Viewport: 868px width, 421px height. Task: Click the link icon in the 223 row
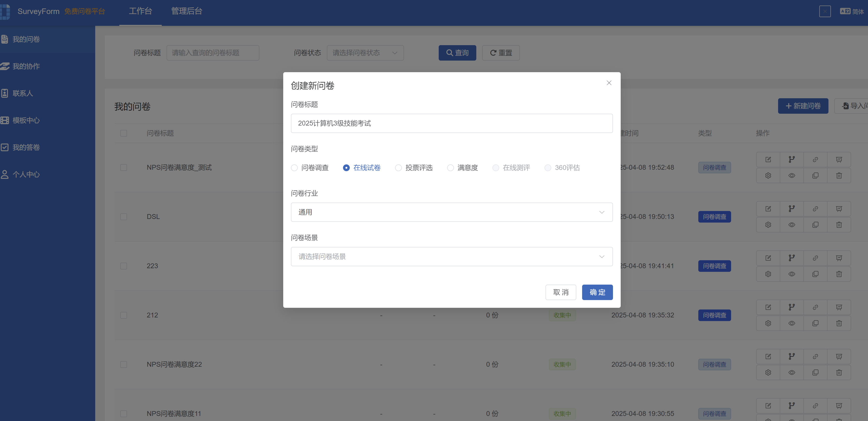pos(815,258)
